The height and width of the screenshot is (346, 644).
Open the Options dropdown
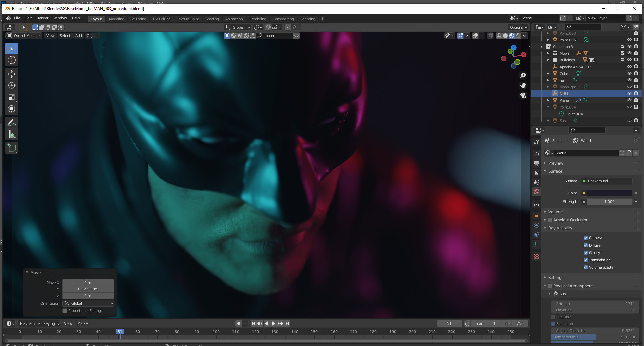518,27
